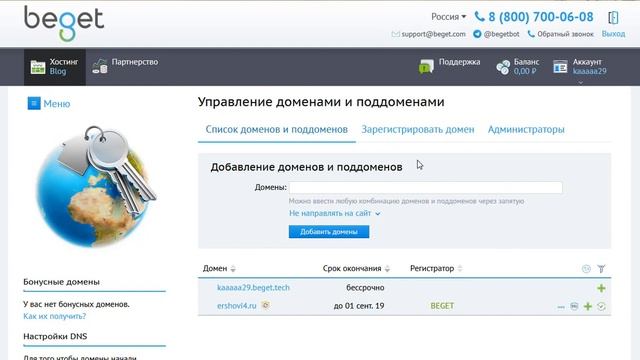Image resolution: width=640 pixels, height=360 pixels.
Task: Click the renew checkmark icon for ershovi4.ru
Action: point(601,306)
